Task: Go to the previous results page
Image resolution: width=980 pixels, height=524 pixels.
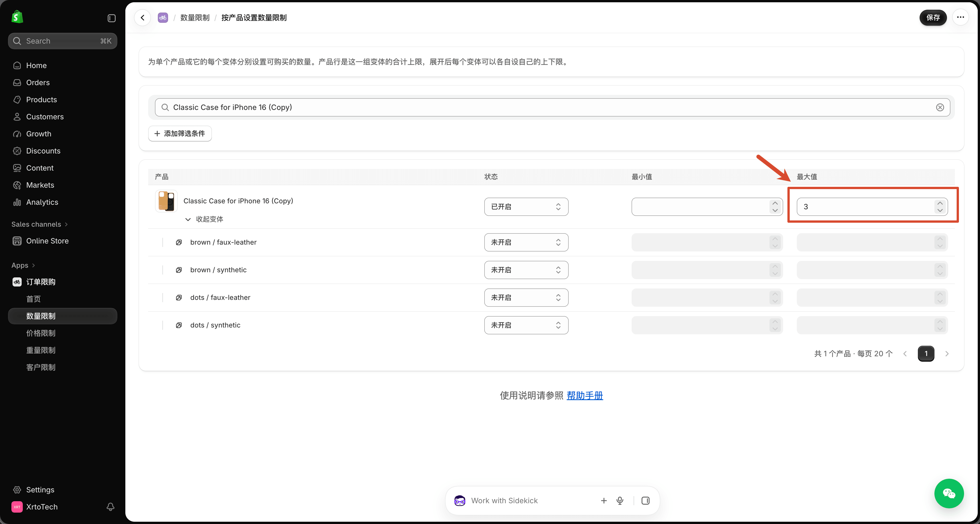Action: [x=905, y=354]
